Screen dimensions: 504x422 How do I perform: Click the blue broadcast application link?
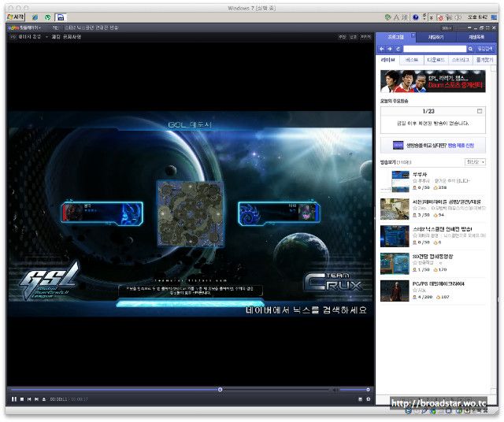coord(461,146)
